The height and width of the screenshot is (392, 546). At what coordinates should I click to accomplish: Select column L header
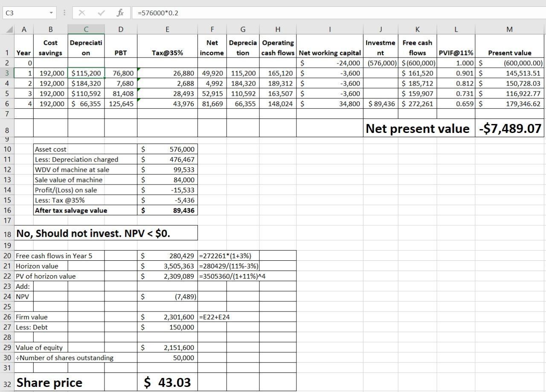(x=456, y=29)
